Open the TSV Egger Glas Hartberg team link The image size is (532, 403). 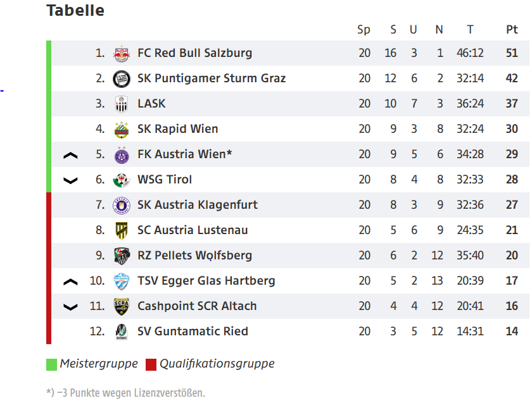coord(206,281)
